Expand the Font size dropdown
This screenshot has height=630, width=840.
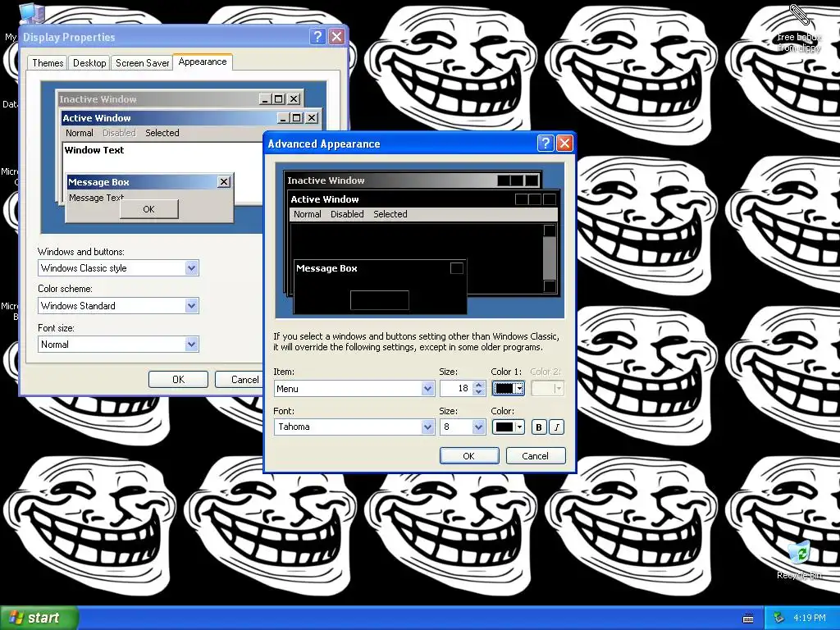point(191,344)
